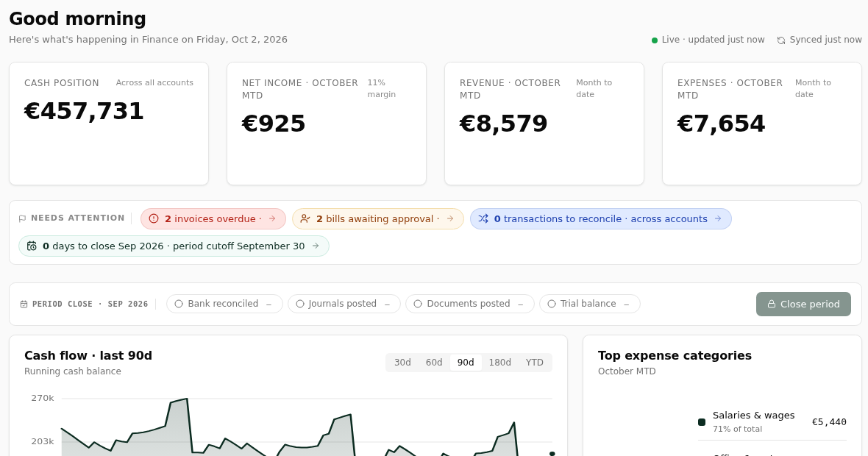This screenshot has width=868, height=456.
Task: Click the arrow on bills awaiting approval chip
Action: [x=451, y=218]
